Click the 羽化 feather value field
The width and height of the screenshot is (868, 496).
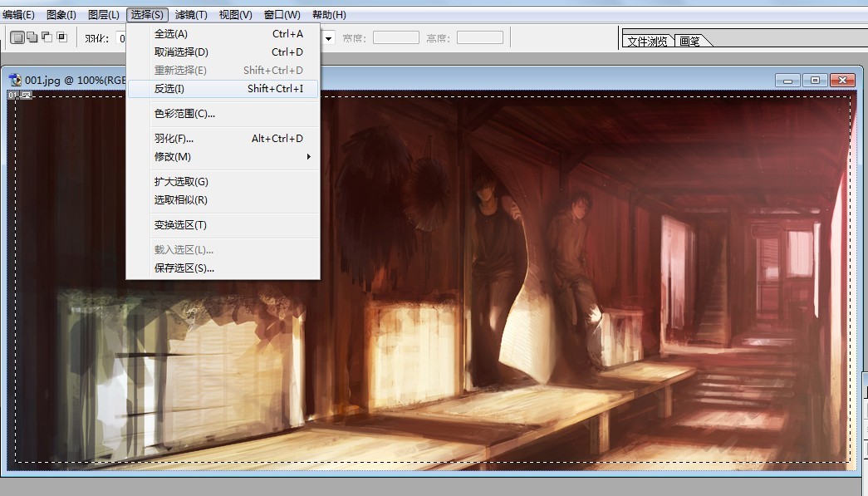[x=121, y=38]
